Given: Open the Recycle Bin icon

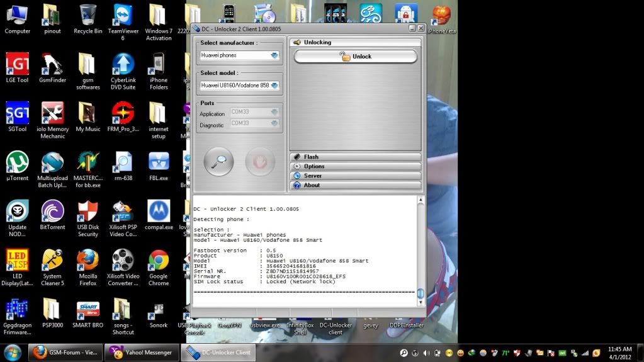Looking at the screenshot, I should click(x=88, y=20).
